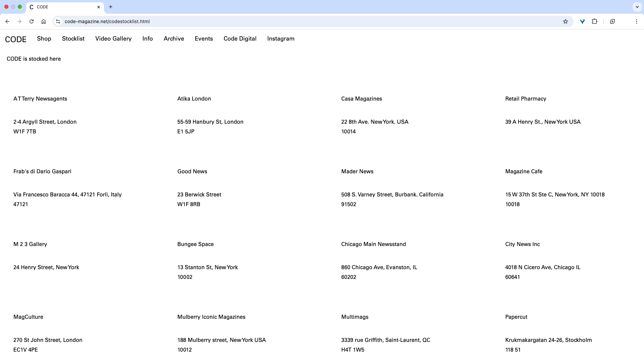Select A T Terry Newsagents name
Viewport: 644px width, 362px height.
tap(40, 99)
